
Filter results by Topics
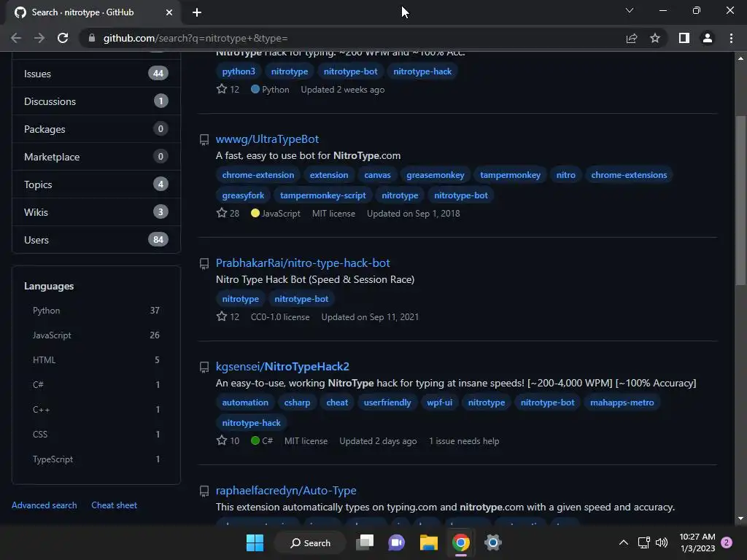(96, 184)
